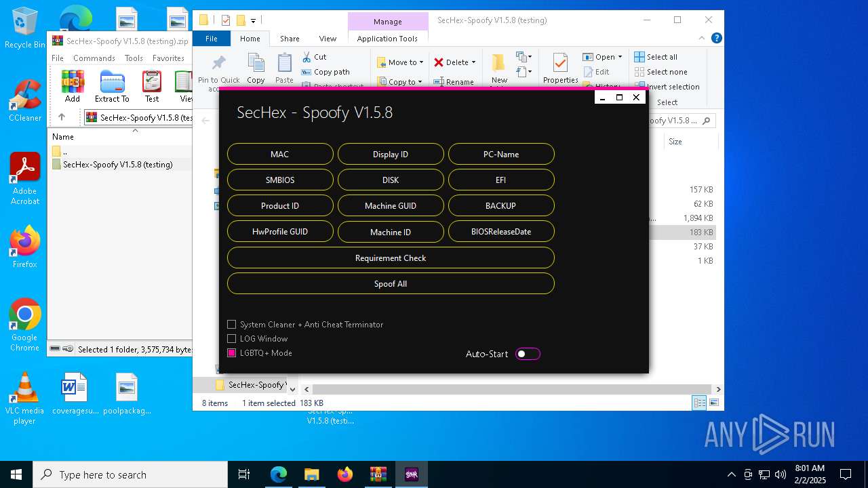
Task: Switch to the View ribbon tab
Action: tap(328, 39)
